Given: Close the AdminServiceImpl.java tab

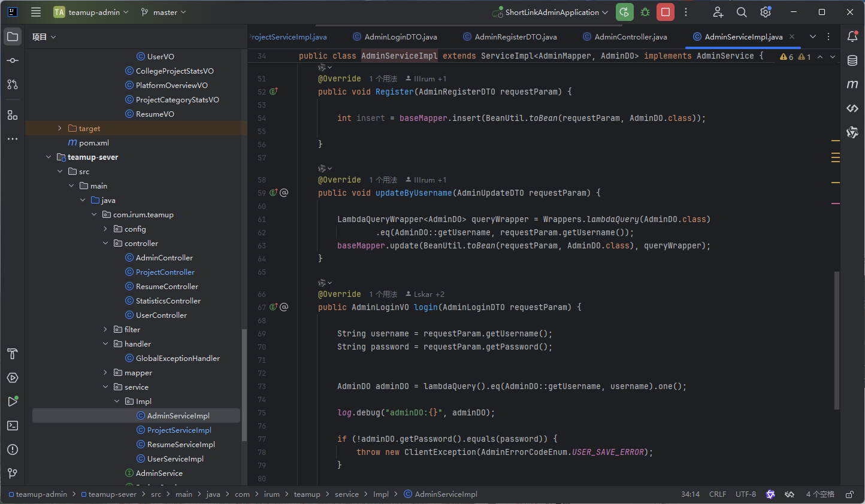Looking at the screenshot, I should point(792,37).
